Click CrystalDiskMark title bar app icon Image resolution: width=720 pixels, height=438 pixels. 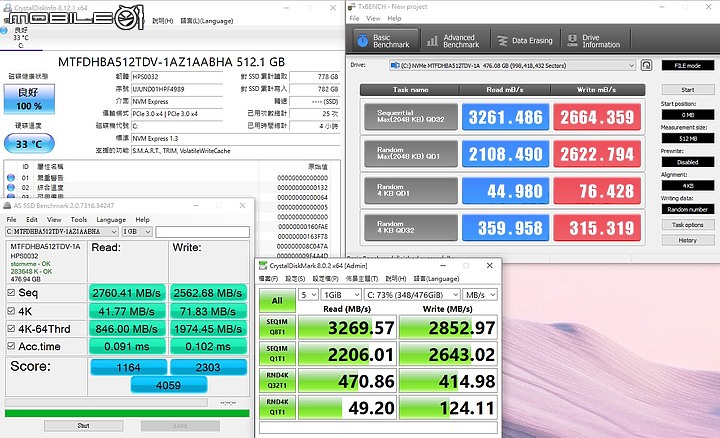coord(263,265)
